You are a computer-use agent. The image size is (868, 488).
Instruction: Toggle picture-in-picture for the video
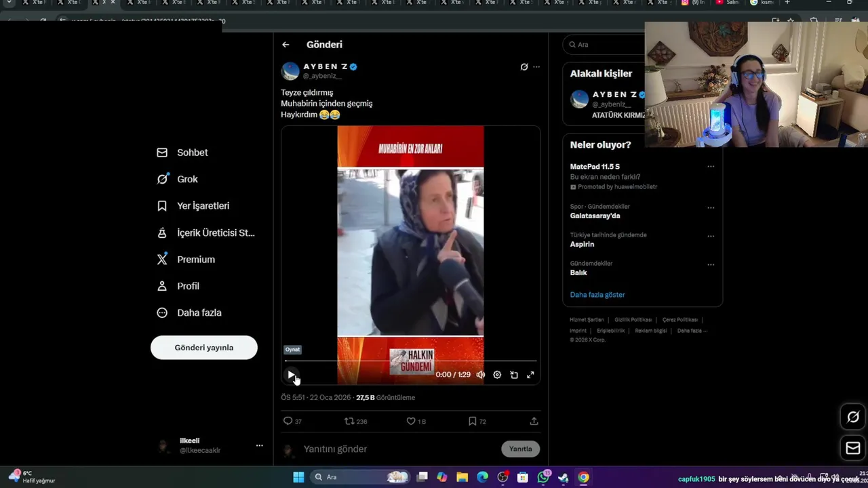(514, 375)
